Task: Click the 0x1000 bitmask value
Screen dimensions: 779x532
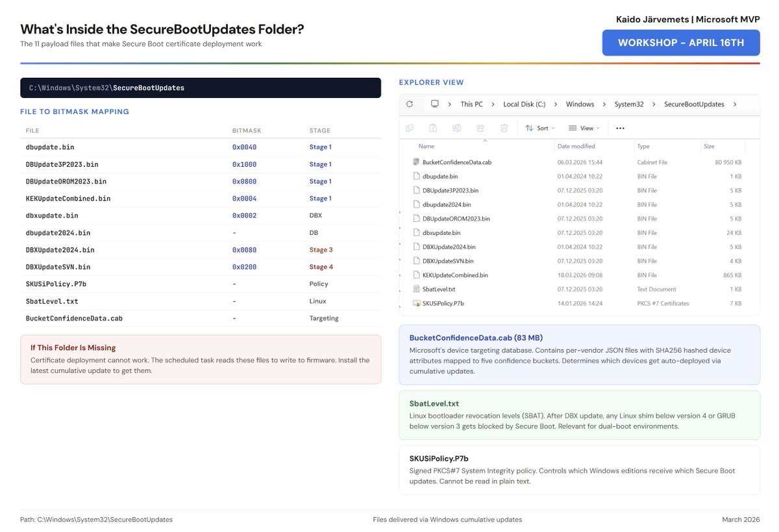Action: coord(245,164)
